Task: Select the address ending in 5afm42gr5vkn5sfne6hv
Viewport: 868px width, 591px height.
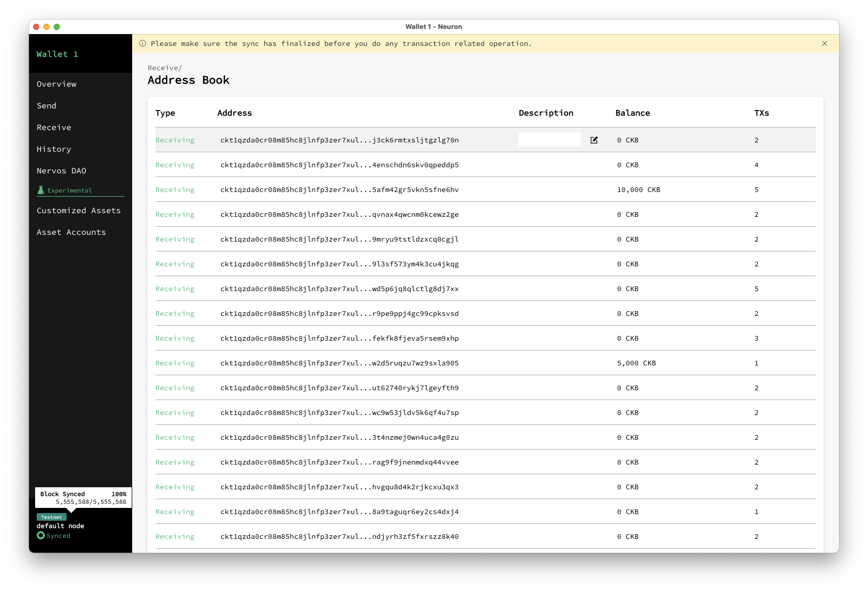Action: point(339,189)
